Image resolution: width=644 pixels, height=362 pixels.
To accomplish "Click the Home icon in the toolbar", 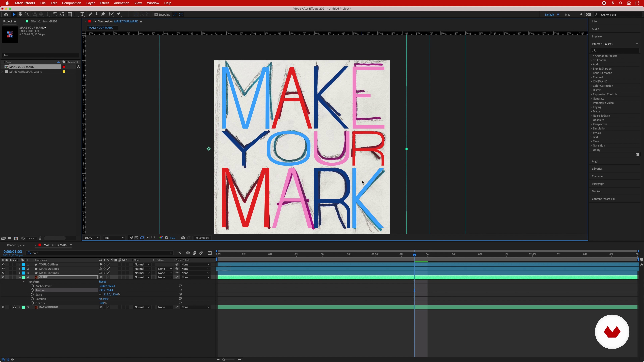I will coord(6,14).
